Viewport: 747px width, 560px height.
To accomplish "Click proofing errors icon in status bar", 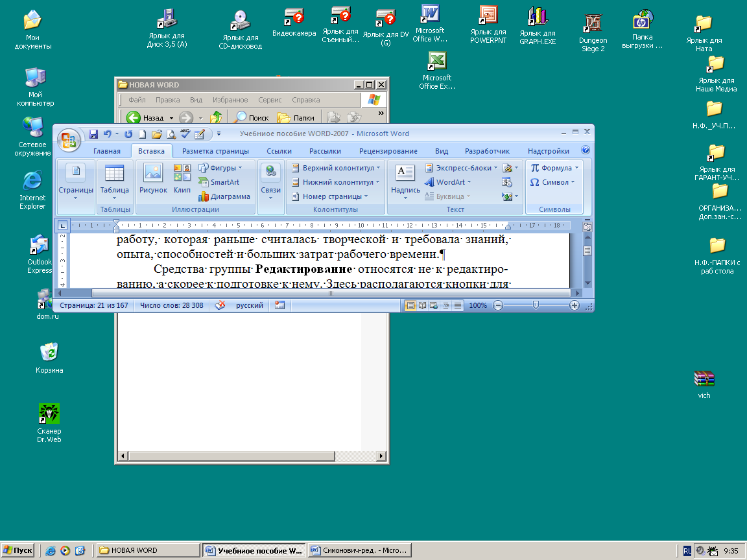I will tap(220, 305).
